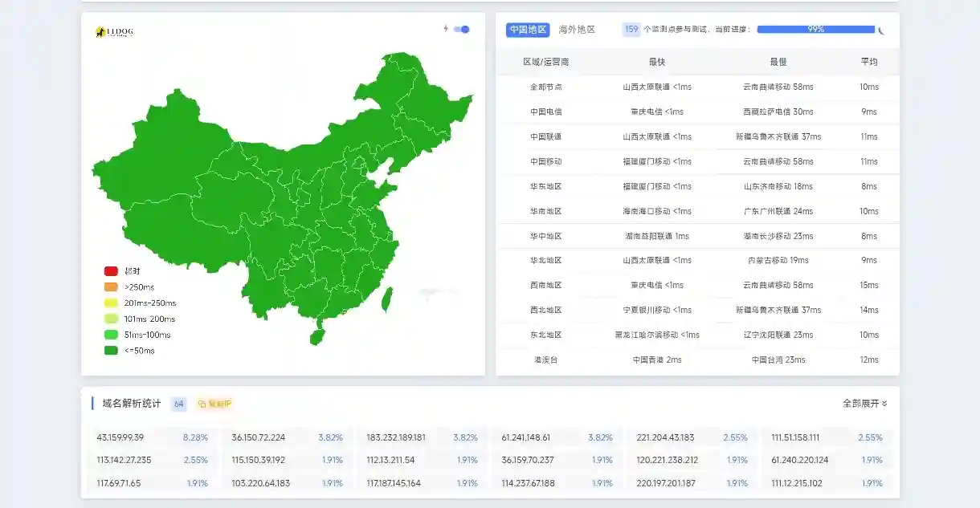Click the red 超时 legend swatch
This screenshot has height=508, width=980.
point(111,271)
